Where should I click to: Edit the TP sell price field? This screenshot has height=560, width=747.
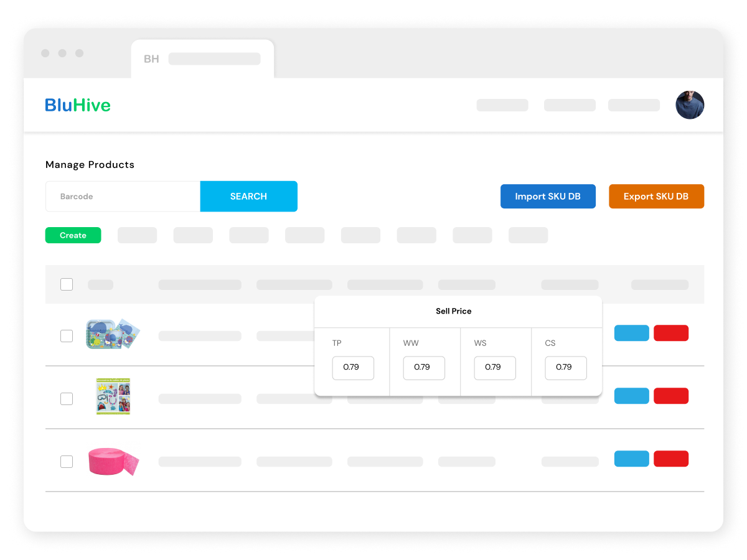click(x=352, y=368)
